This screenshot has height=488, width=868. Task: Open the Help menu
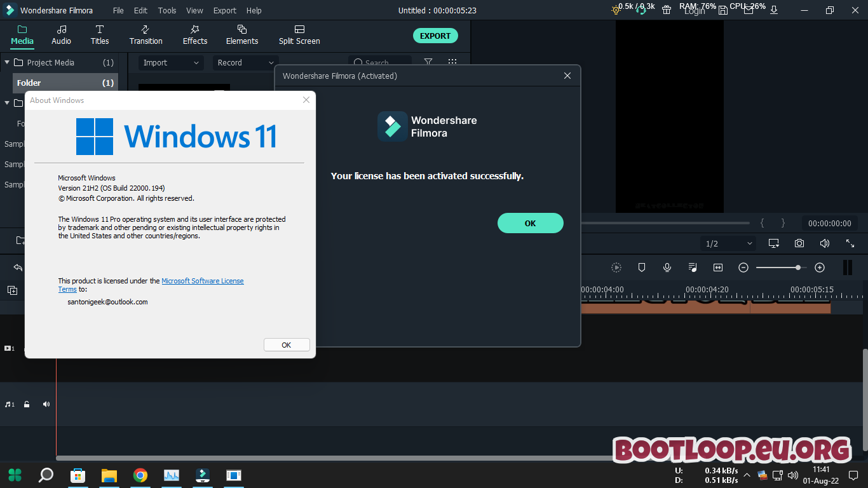point(254,10)
